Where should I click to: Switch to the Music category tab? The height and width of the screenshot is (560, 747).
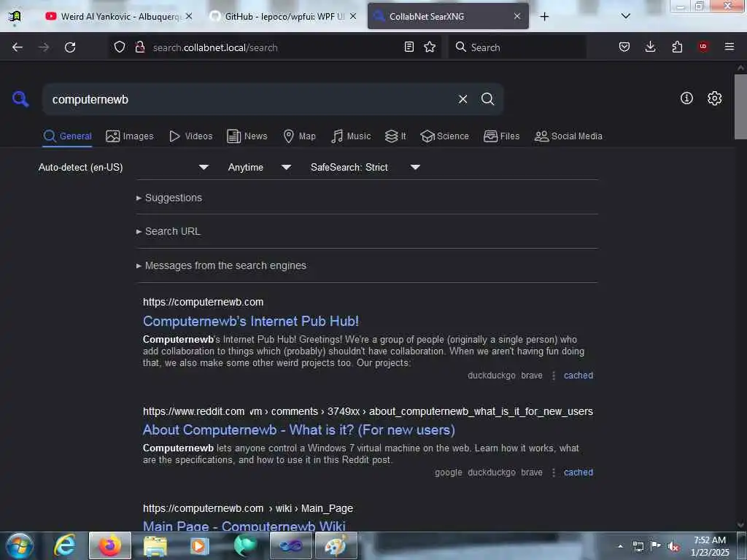(351, 136)
